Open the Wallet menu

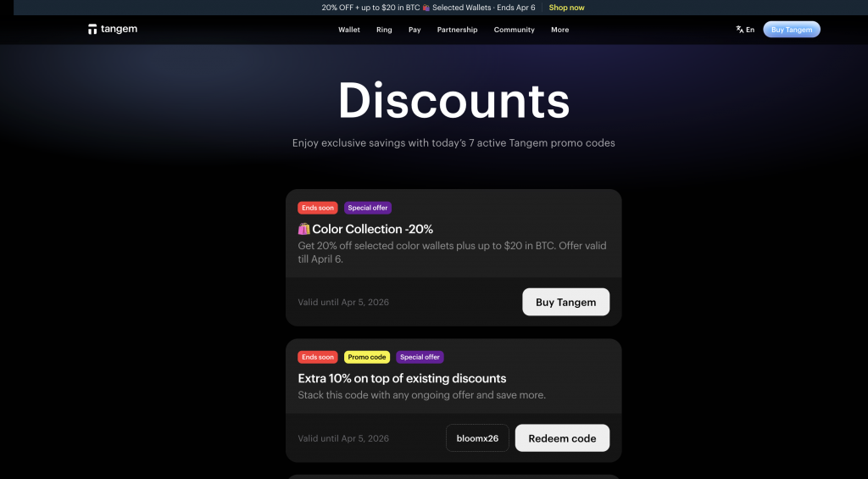(x=348, y=30)
